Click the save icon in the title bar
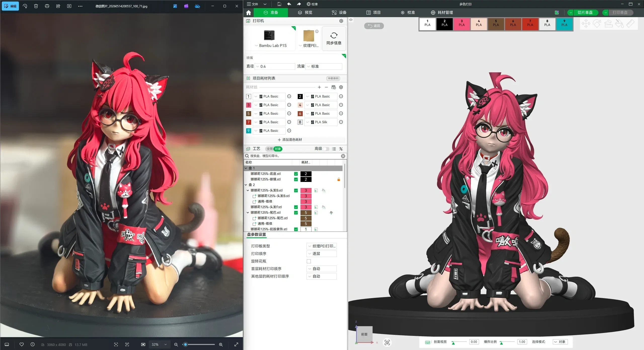 pos(279,4)
